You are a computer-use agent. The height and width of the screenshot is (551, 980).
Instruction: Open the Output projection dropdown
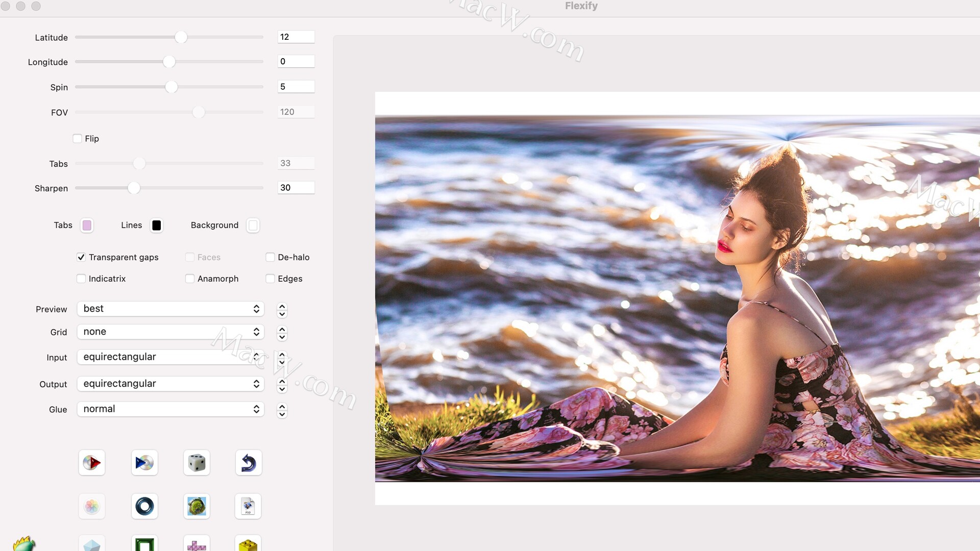(170, 384)
